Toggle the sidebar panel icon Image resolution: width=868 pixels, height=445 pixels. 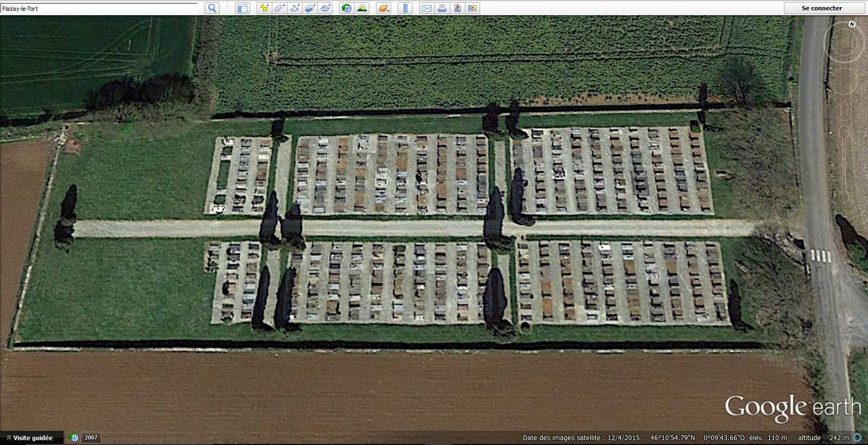[242, 8]
